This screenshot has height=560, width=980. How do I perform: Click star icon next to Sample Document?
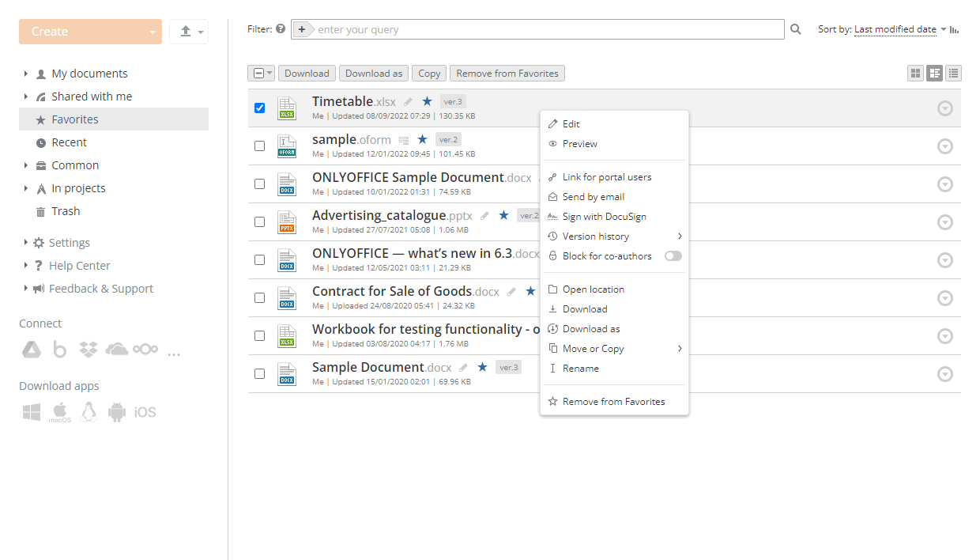pos(482,367)
